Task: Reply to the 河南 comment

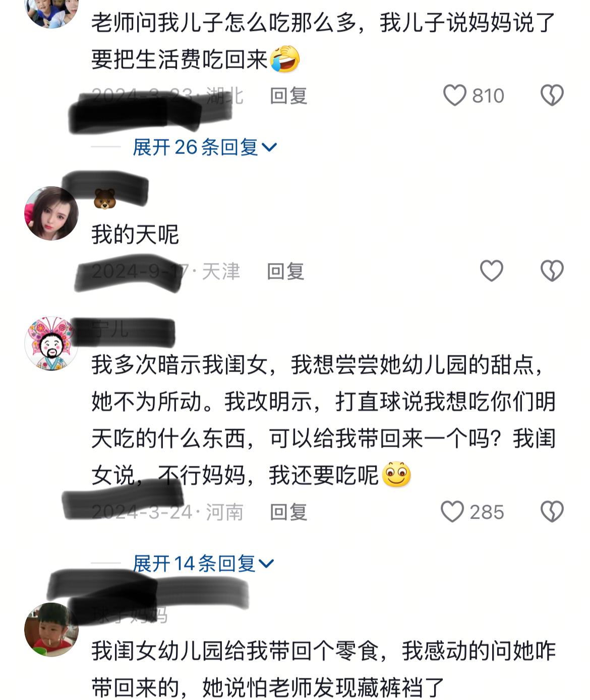Action: [288, 512]
